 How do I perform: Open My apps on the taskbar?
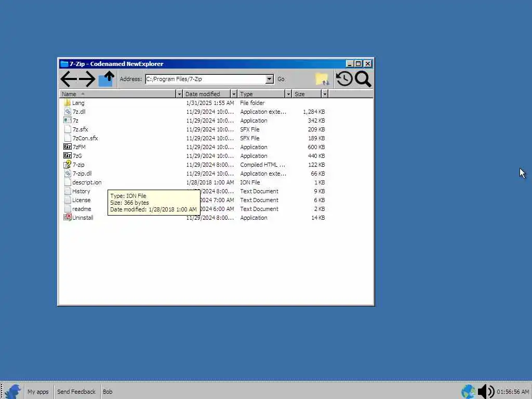click(38, 392)
